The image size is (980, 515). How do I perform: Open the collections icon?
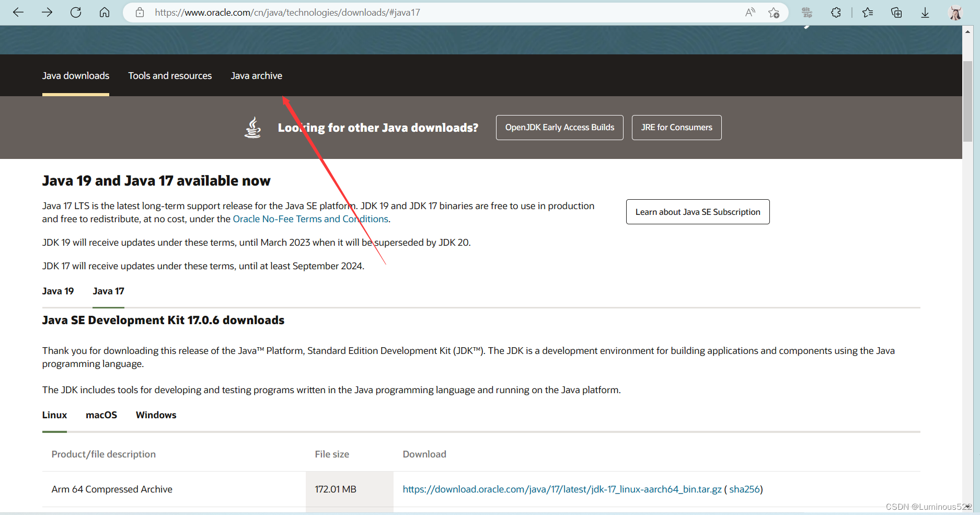[x=896, y=13]
